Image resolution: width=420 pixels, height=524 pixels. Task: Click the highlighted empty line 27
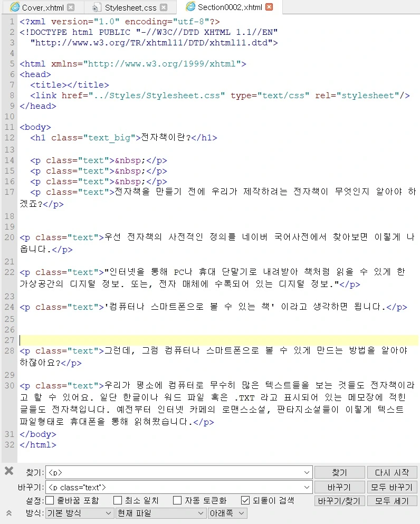coord(219,340)
